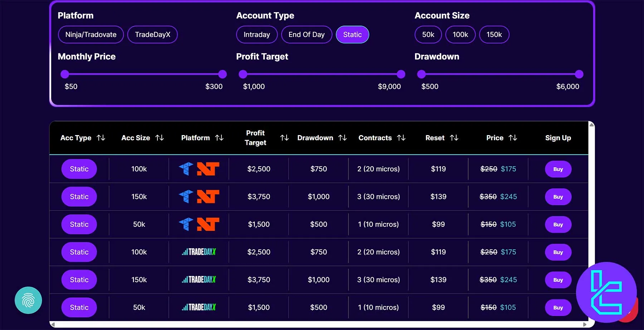Select the End Of Day account type

click(x=307, y=35)
